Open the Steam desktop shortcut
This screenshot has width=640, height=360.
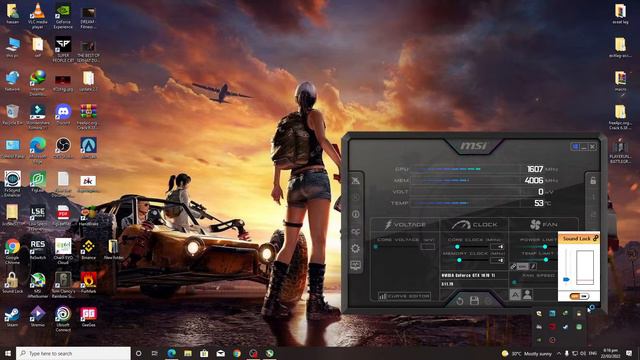tap(12, 317)
